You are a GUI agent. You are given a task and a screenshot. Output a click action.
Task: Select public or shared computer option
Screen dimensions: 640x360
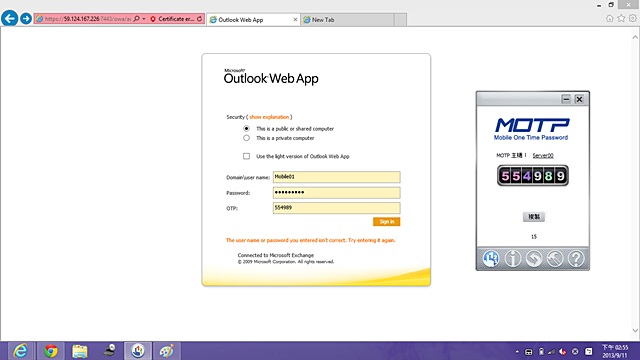pyautogui.click(x=247, y=129)
